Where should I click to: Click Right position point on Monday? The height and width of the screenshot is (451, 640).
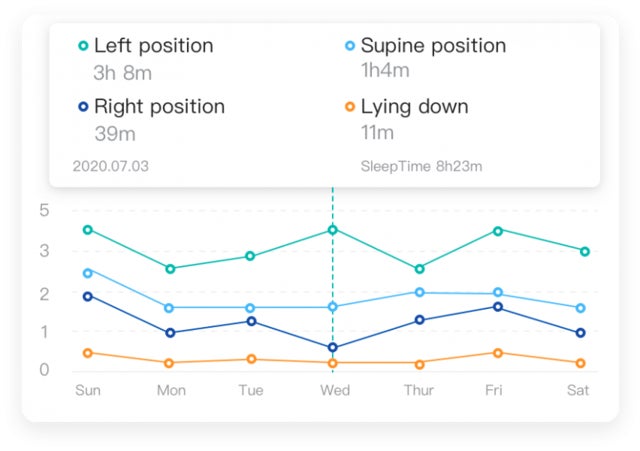click(x=170, y=333)
